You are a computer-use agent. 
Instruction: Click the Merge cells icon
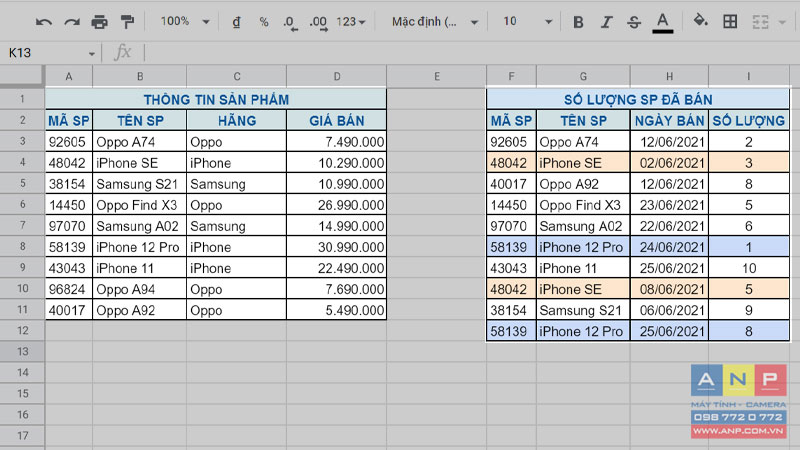click(760, 22)
